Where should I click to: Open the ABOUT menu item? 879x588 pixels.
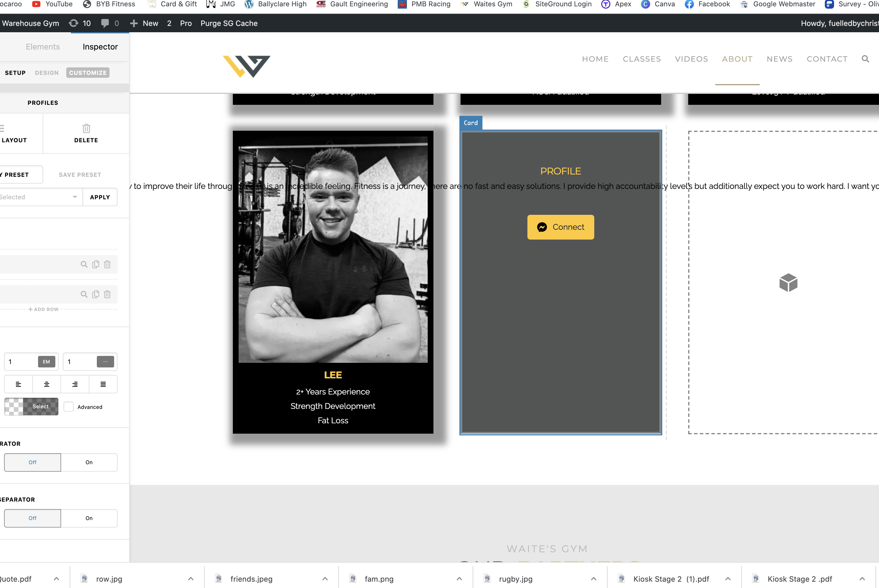click(x=737, y=59)
